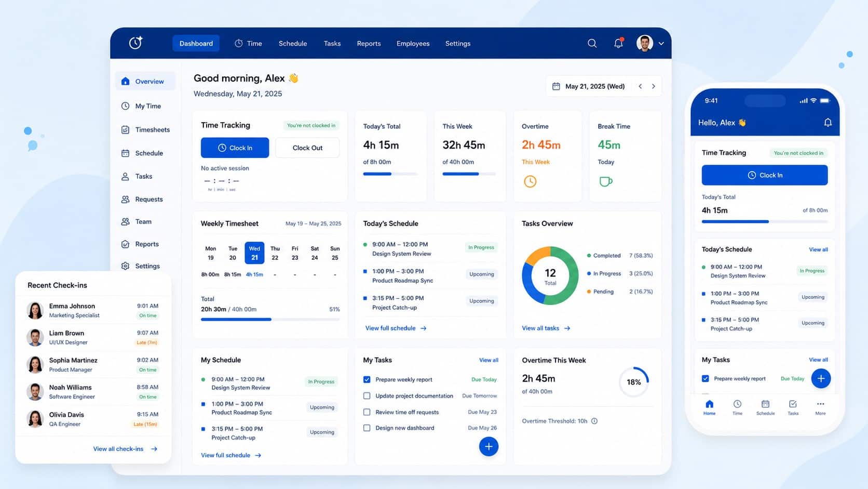Open the Employees tab in top navigation

[413, 43]
